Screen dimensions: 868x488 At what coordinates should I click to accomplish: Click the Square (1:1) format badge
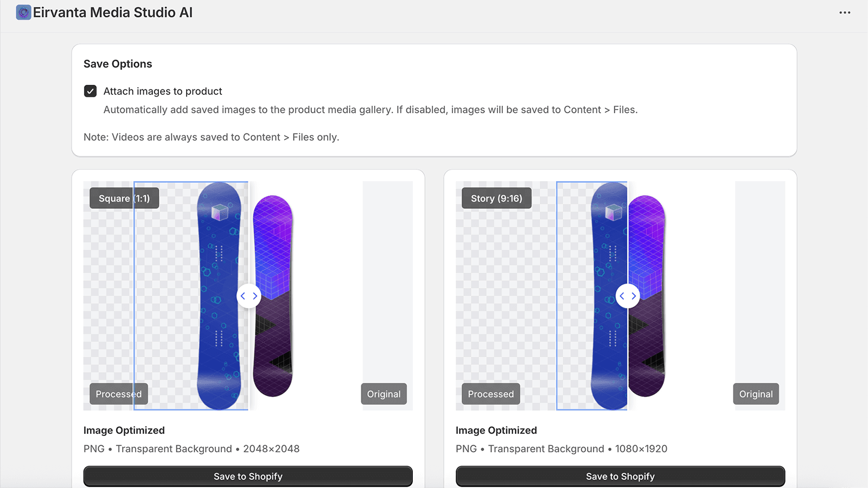click(x=124, y=198)
